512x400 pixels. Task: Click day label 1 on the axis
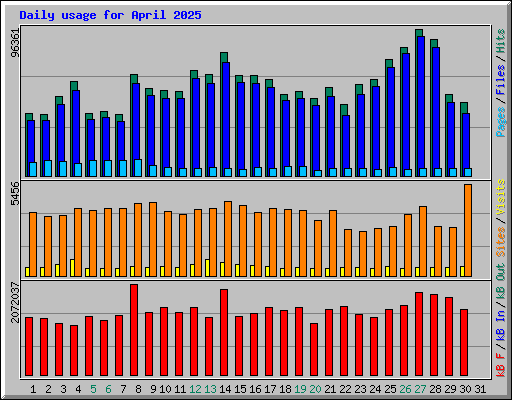pyautogui.click(x=33, y=389)
